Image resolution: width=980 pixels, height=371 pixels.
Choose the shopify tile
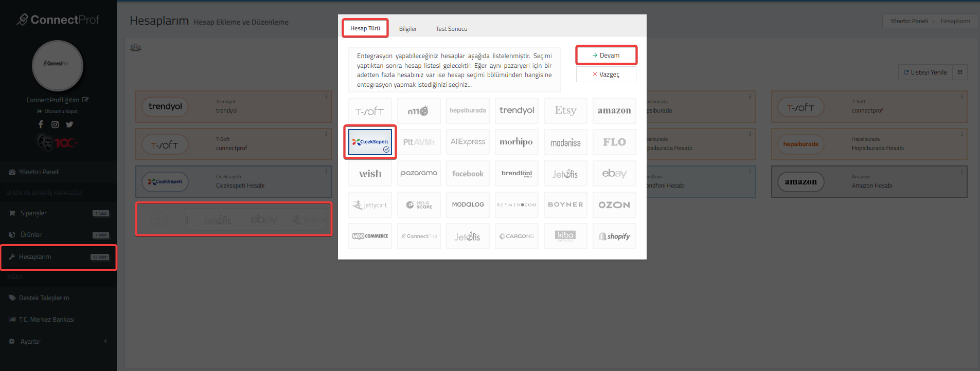pyautogui.click(x=614, y=236)
